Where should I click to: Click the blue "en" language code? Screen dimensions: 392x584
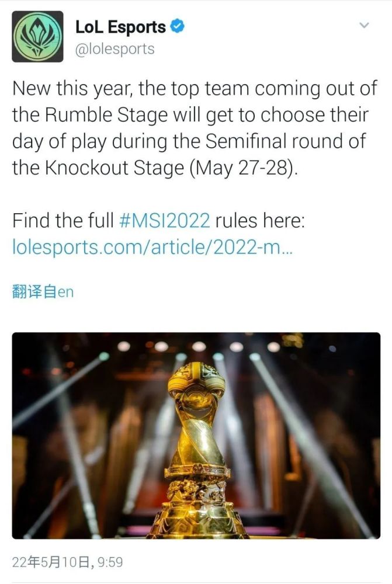point(65,291)
